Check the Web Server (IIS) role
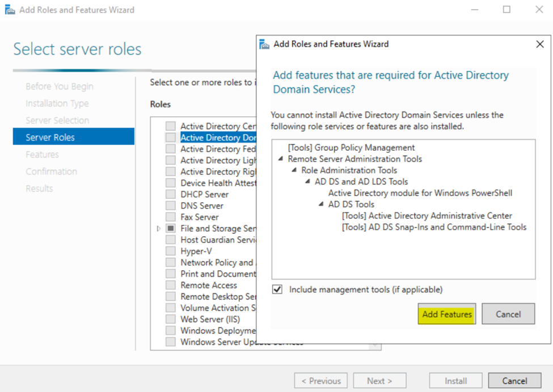This screenshot has height=392, width=553. point(171,319)
